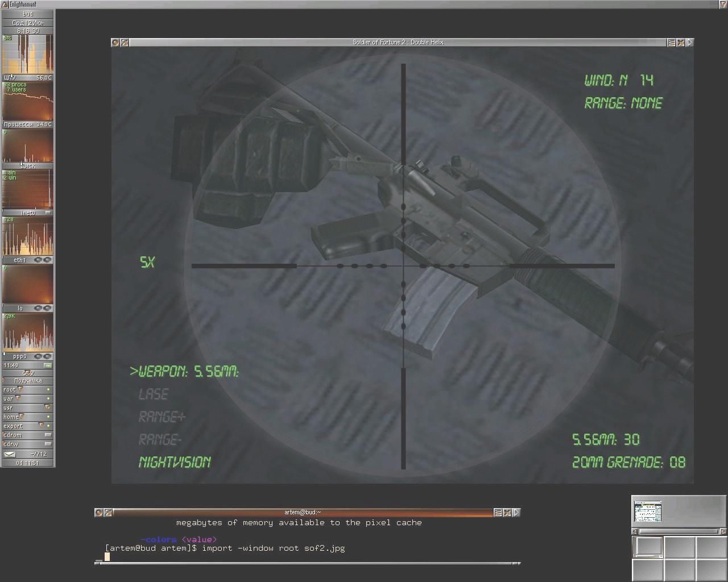Screen dimensions: 728x582
Task: Switch to bottom-middle desktop in pager
Action: [x=679, y=569]
